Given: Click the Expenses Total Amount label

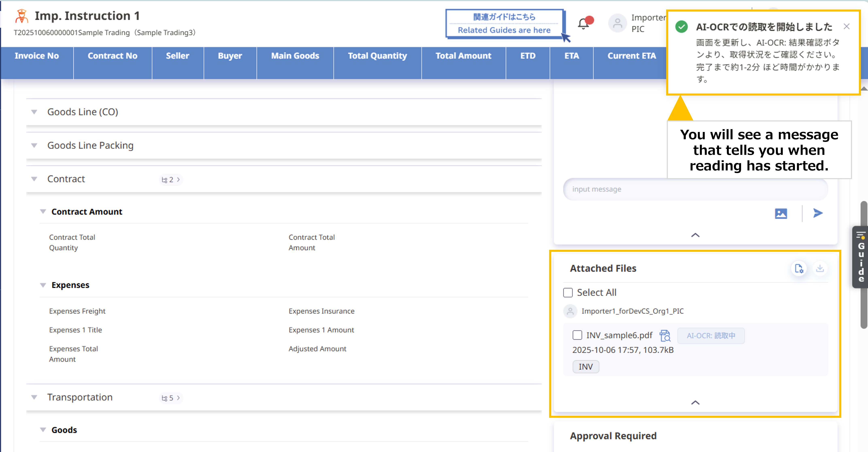Looking at the screenshot, I should pos(73,354).
